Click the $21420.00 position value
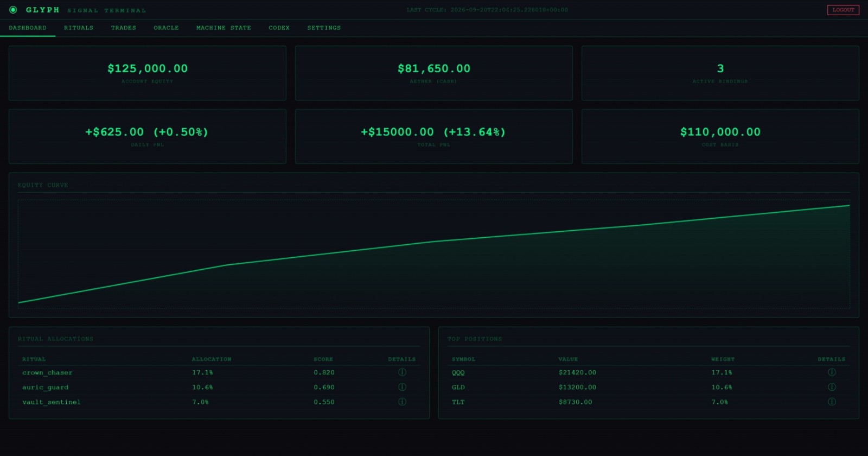The width and height of the screenshot is (868, 456). (577, 372)
